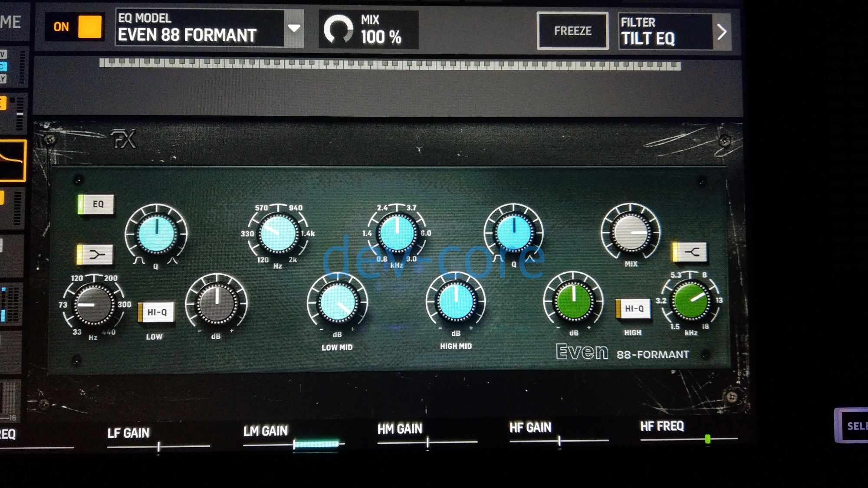
Task: Select the FILTER TILT EQ box
Action: [x=665, y=31]
